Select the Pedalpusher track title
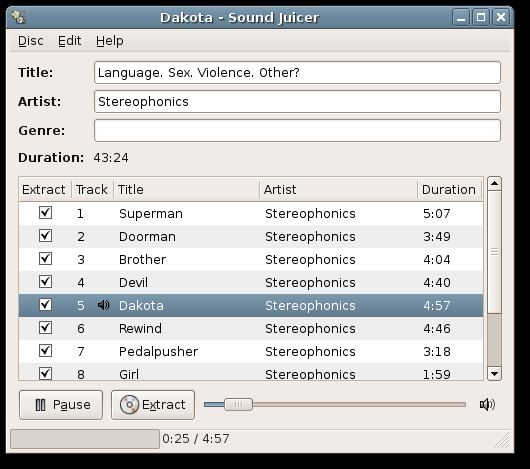 (158, 351)
